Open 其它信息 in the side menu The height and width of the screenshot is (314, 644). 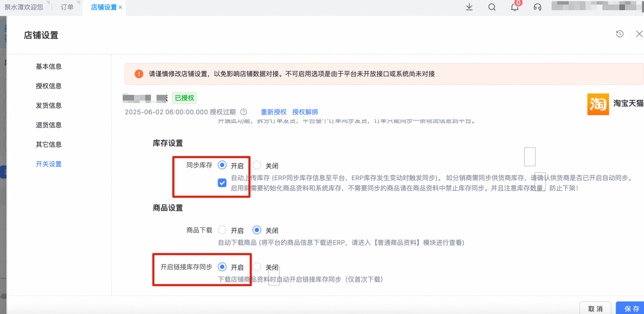tap(48, 145)
